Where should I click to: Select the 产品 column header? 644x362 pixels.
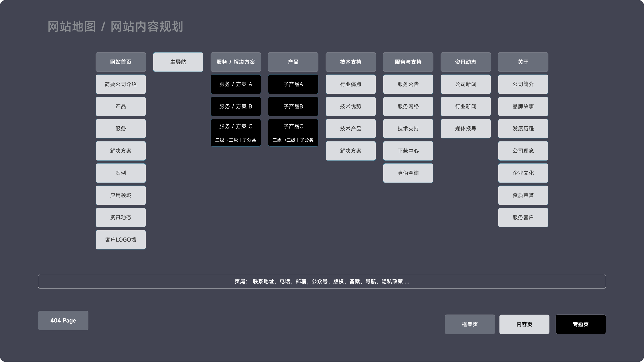[x=293, y=62]
